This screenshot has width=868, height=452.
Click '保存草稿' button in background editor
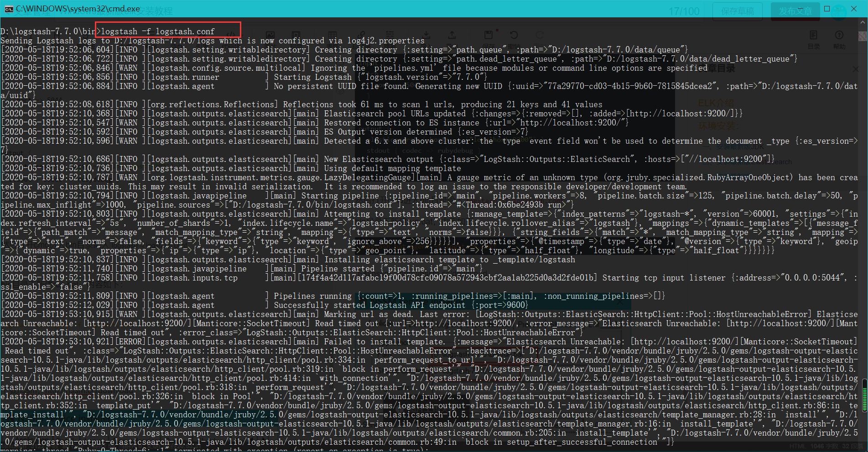[738, 11]
